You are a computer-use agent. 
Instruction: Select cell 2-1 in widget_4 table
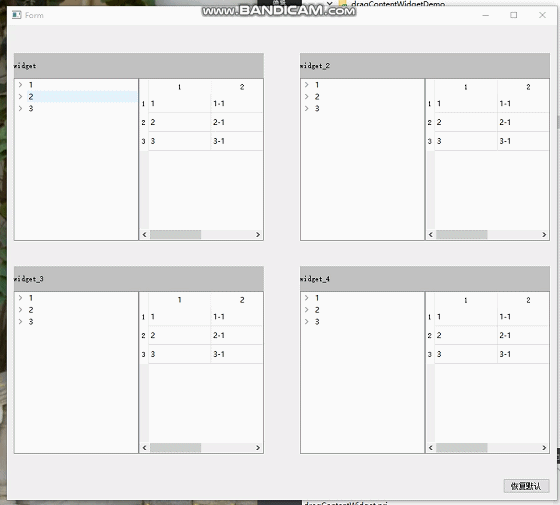click(x=523, y=335)
